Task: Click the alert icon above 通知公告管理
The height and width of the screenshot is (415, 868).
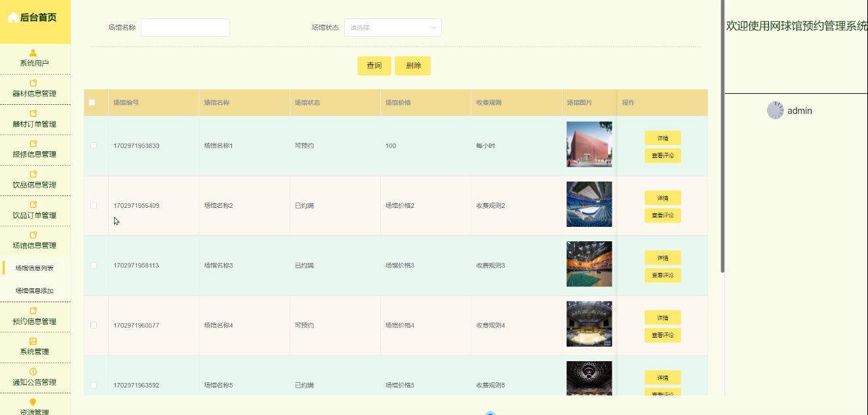Action: point(33,372)
